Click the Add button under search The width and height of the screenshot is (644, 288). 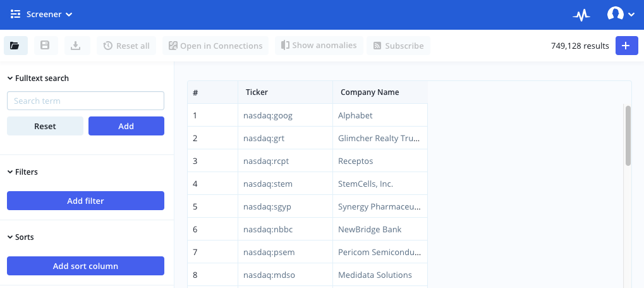pyautogui.click(x=126, y=126)
